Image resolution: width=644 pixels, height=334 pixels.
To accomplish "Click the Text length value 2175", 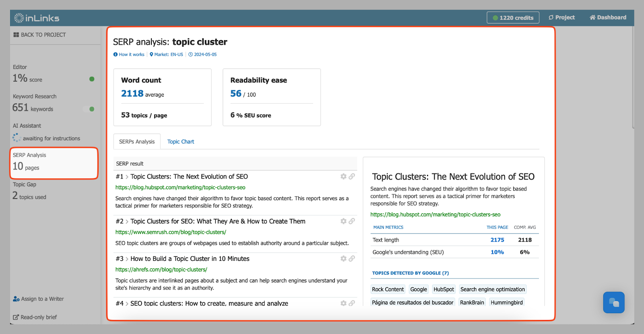I will 497,240.
